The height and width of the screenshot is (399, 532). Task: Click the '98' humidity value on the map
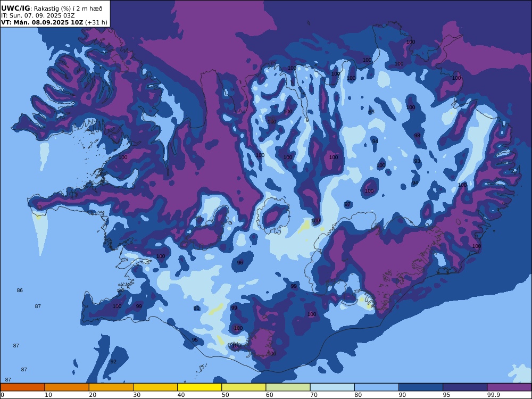pyautogui.click(x=417, y=135)
